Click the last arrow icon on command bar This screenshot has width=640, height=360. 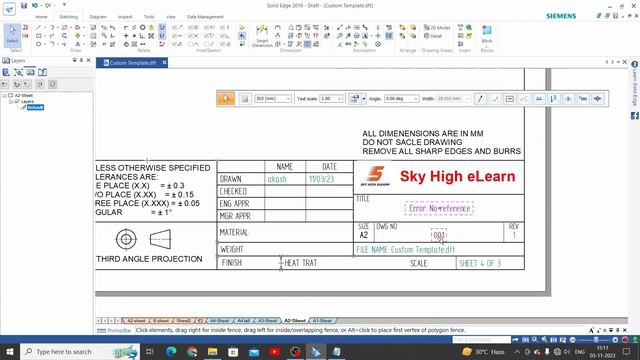598,98
